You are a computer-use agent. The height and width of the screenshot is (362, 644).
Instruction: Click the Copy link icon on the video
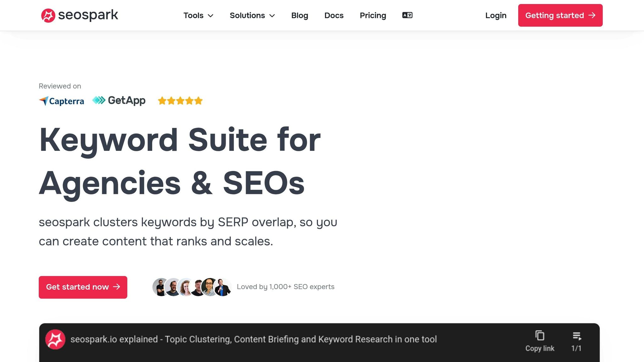540,335
